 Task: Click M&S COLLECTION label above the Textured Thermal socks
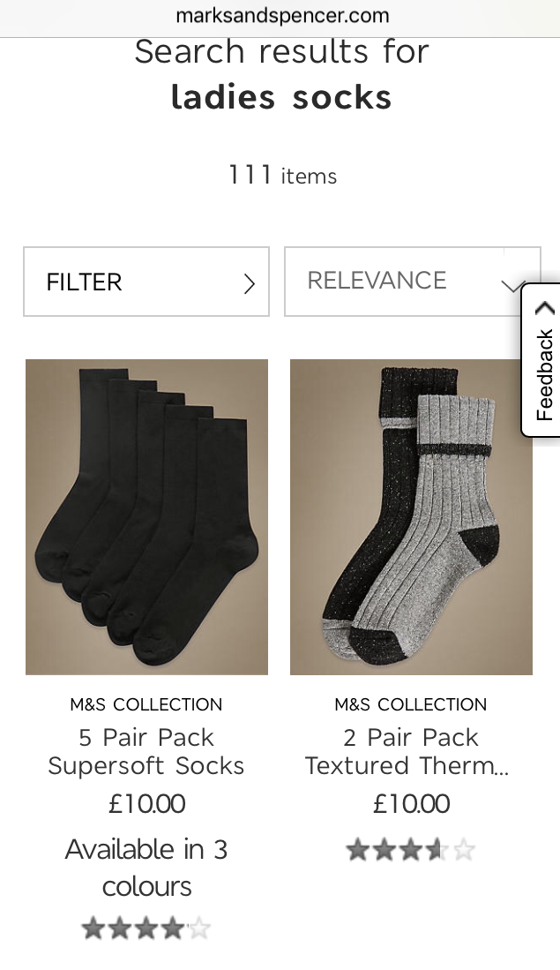[411, 704]
